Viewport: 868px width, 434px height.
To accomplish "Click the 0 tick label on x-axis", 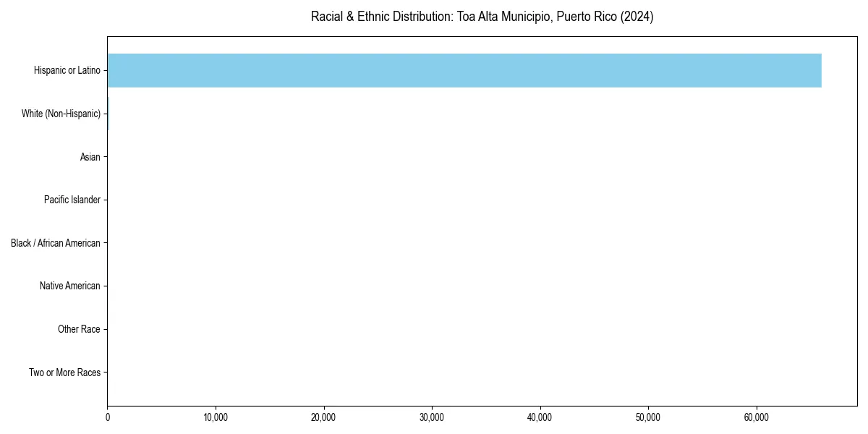I will pos(107,417).
